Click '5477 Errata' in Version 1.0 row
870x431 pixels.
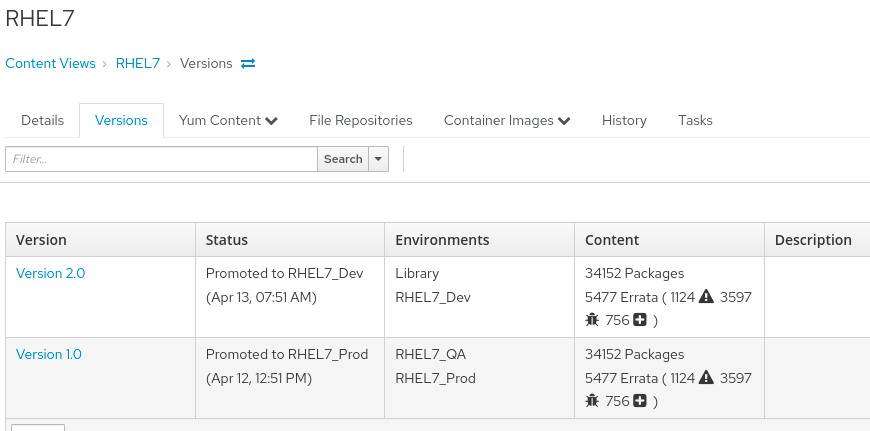point(621,379)
